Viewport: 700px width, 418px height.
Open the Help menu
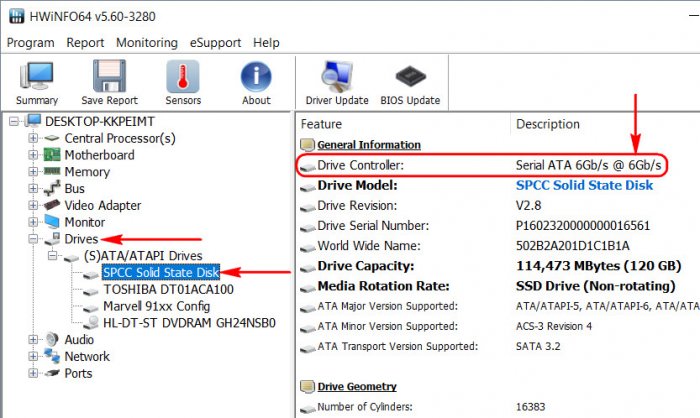pos(266,42)
